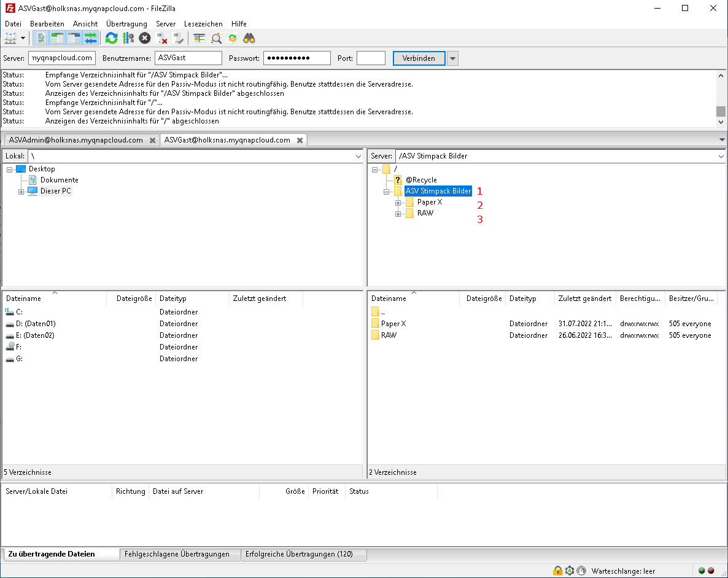Toggle the remote directory tree view

[x=74, y=38]
